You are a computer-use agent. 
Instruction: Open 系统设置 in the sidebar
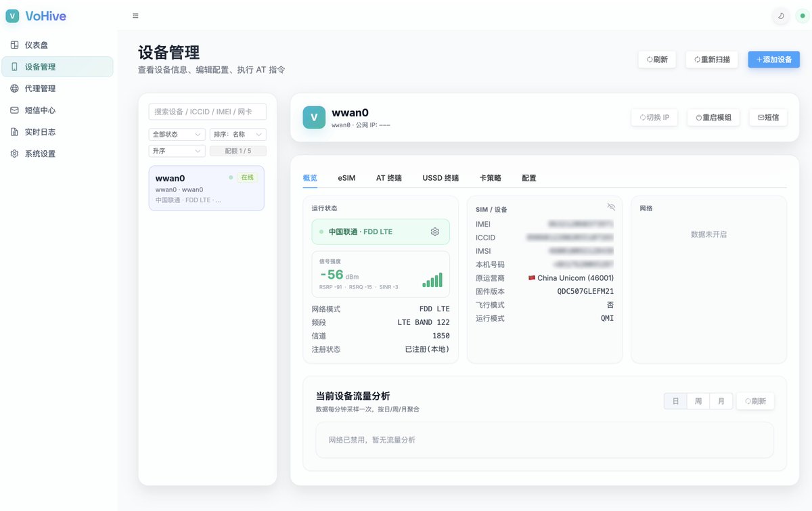click(58, 154)
